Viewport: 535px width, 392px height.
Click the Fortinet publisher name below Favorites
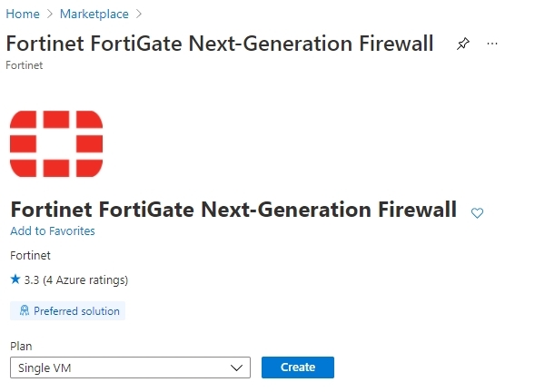(30, 255)
